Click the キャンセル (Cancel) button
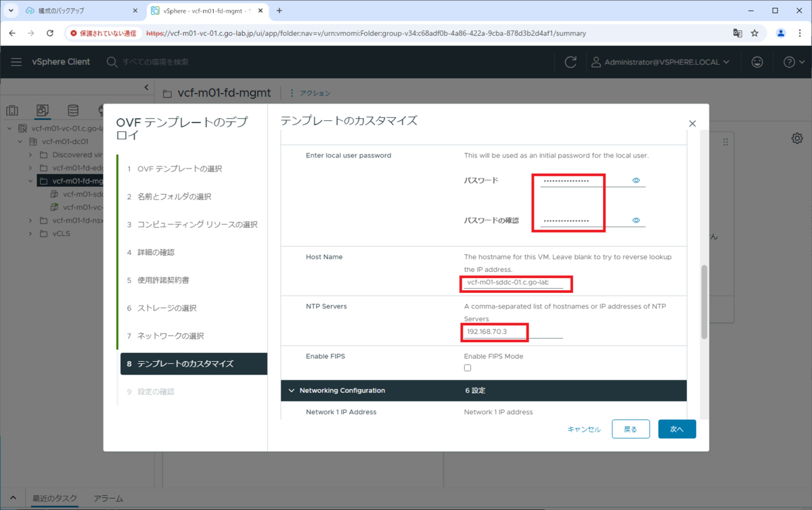Screen dimensions: 812x510 tap(584, 430)
